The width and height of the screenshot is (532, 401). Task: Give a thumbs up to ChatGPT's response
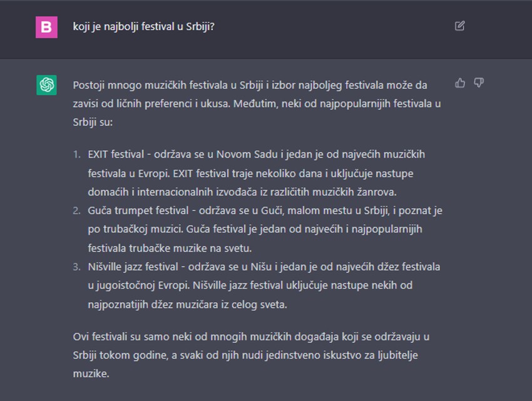(461, 82)
